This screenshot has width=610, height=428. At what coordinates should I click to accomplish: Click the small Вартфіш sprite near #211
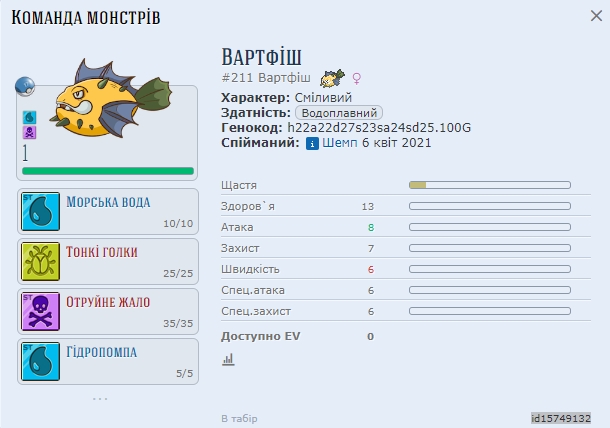click(332, 78)
